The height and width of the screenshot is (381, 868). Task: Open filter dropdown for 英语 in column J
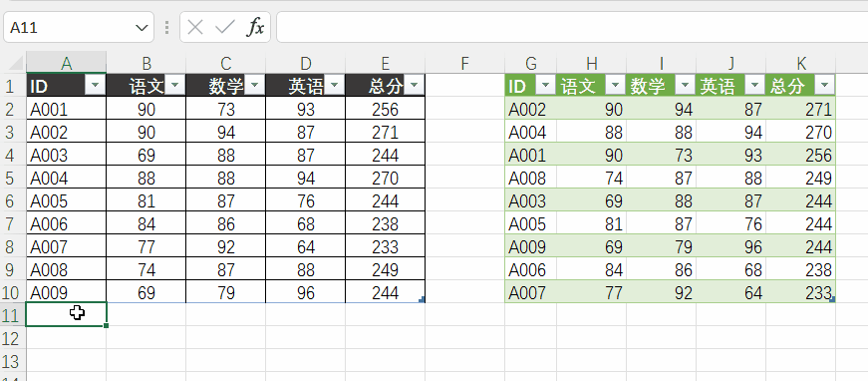coord(754,86)
